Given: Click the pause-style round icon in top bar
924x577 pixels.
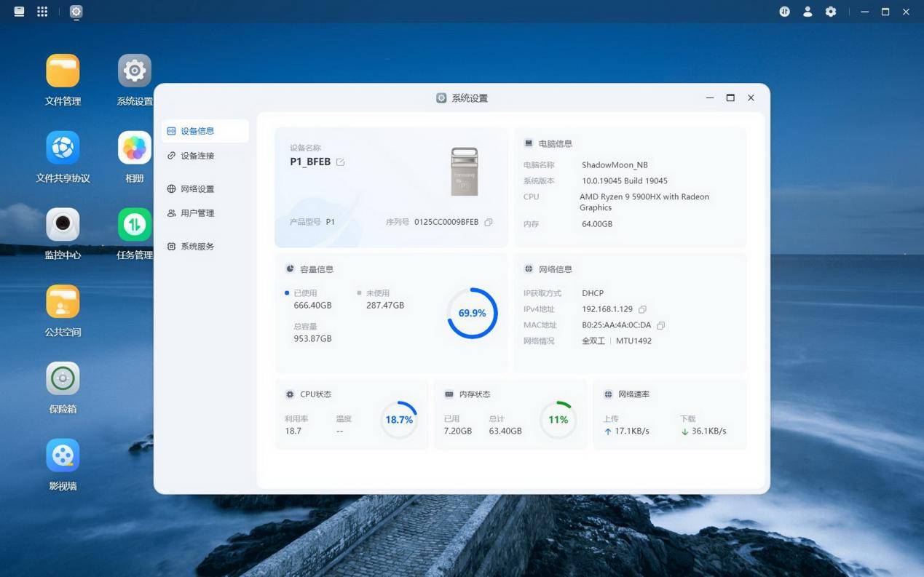Looking at the screenshot, I should (x=784, y=12).
